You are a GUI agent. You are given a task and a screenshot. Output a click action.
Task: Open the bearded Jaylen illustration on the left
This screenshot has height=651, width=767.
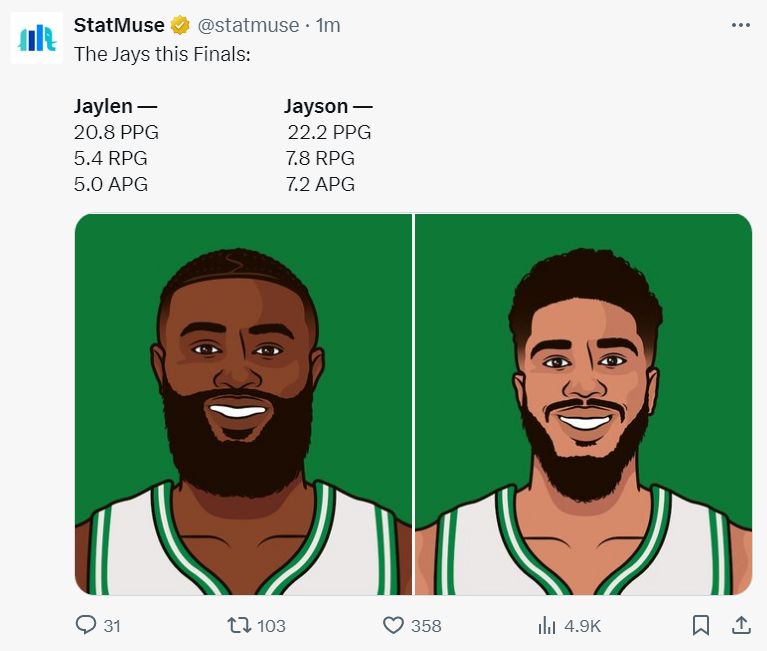243,404
